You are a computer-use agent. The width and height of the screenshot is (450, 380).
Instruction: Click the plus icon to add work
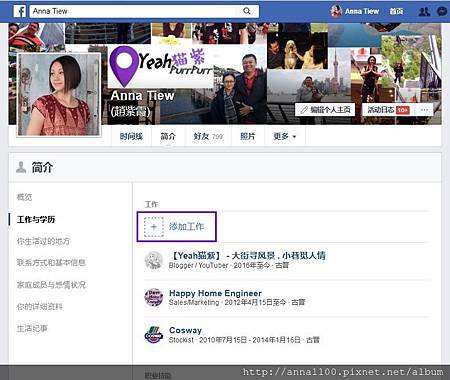tap(154, 227)
